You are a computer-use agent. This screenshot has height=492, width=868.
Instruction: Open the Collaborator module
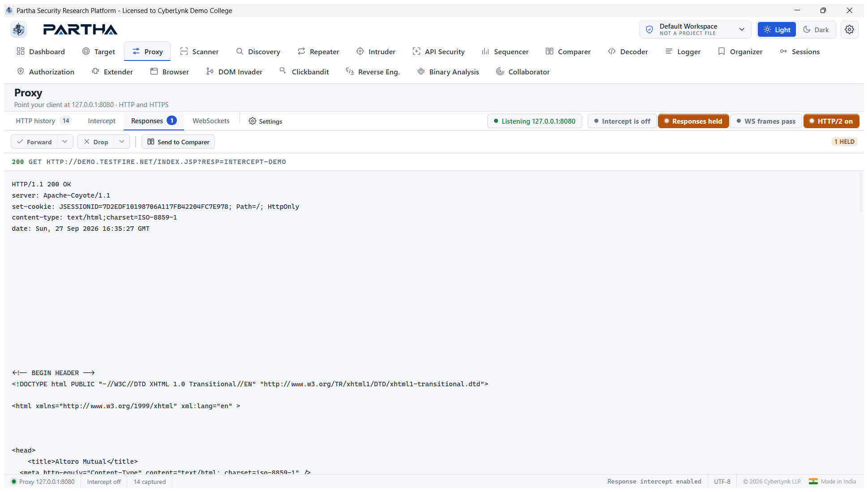[523, 72]
